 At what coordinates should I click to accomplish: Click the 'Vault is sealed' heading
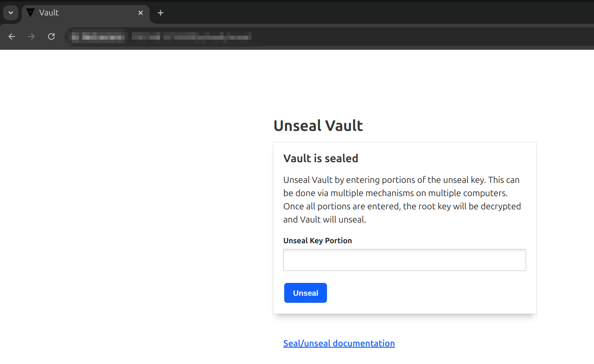coord(321,158)
